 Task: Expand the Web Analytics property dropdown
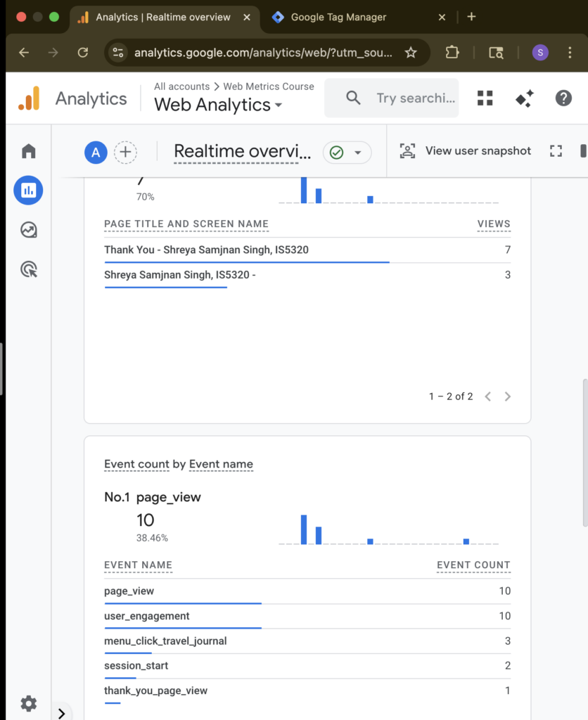[218, 105]
